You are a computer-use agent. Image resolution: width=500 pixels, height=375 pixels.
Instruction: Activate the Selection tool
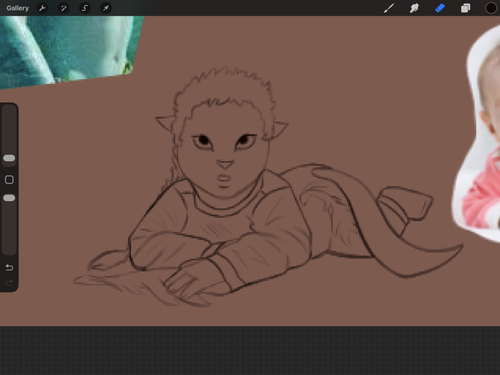(x=85, y=8)
